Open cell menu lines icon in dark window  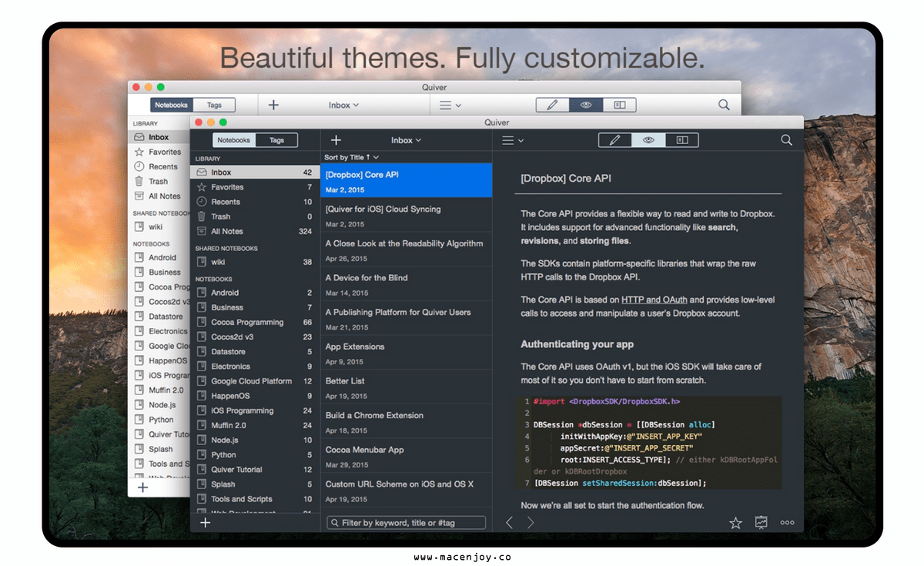pos(513,140)
